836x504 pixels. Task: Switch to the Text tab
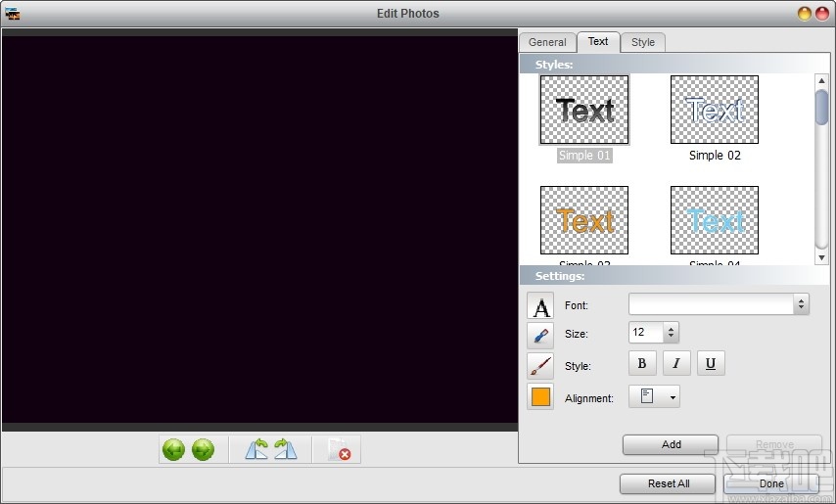click(x=598, y=41)
